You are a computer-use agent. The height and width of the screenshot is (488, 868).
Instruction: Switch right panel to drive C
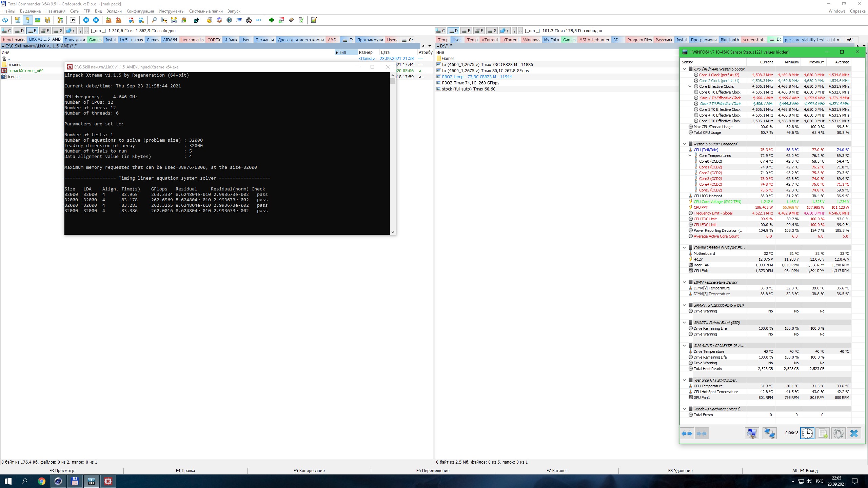pyautogui.click(x=440, y=31)
